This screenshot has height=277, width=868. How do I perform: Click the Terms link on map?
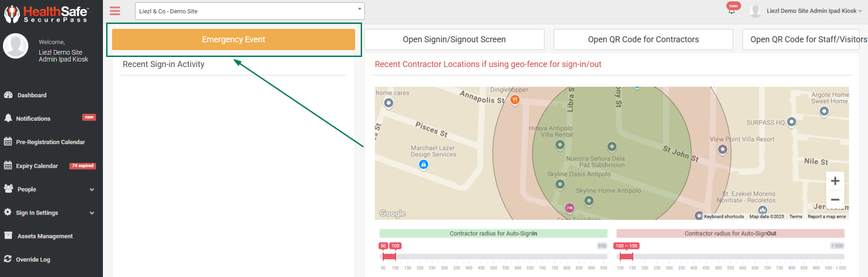(x=795, y=216)
